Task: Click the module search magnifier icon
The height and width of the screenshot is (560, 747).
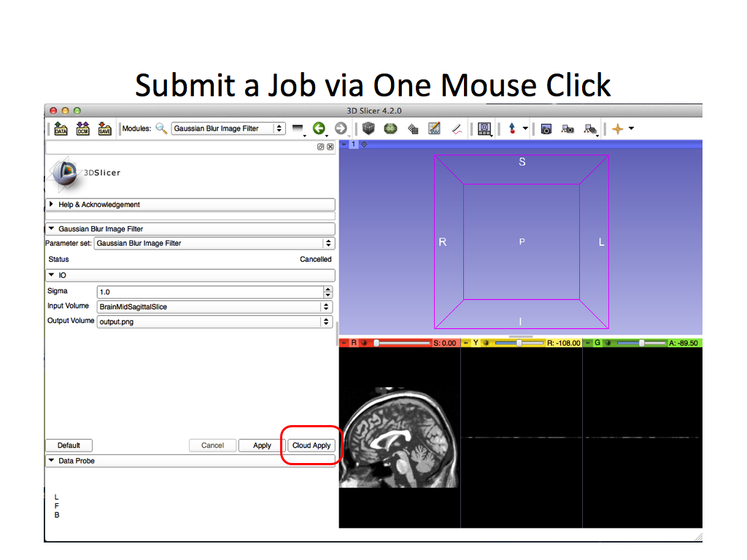Action: point(161,128)
